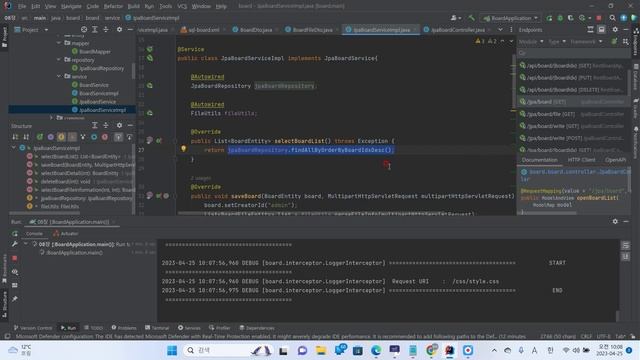This screenshot has width=640, height=360.
Task: Open the Navigate menu
Action: [x=71, y=6]
